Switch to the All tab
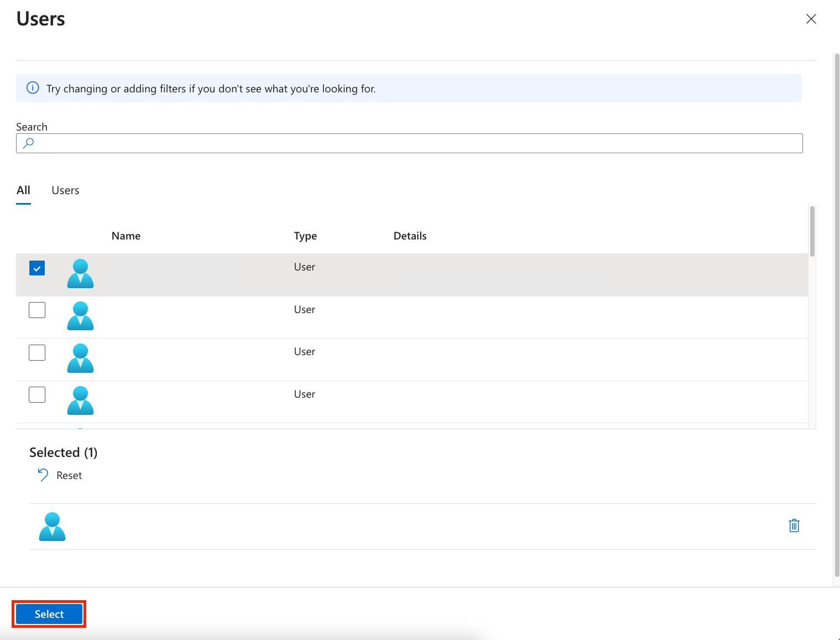The width and height of the screenshot is (840, 640). tap(23, 190)
